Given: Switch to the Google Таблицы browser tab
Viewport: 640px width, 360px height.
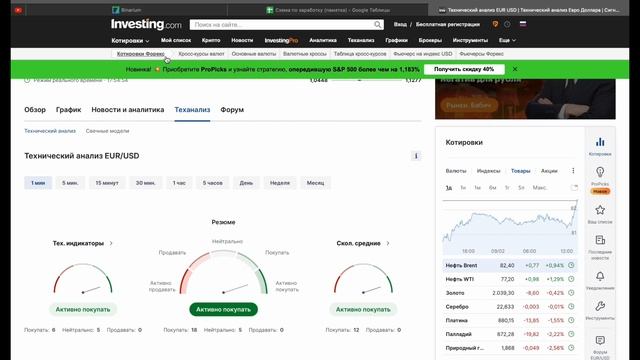Looking at the screenshot, I should click(x=328, y=10).
